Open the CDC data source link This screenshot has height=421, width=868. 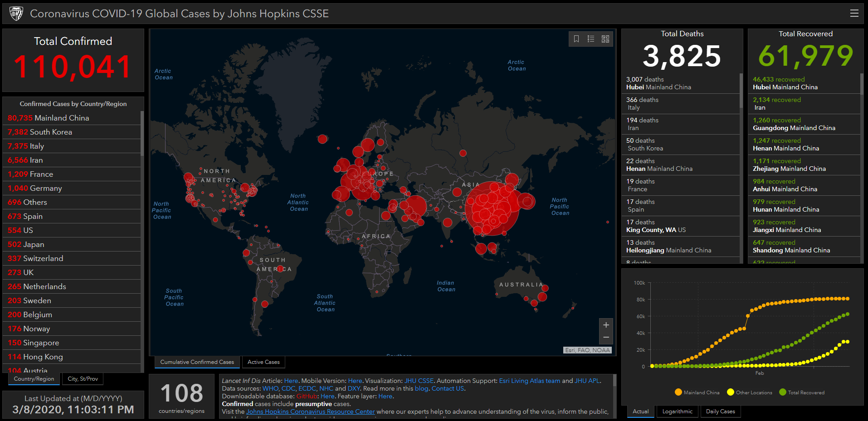point(288,388)
